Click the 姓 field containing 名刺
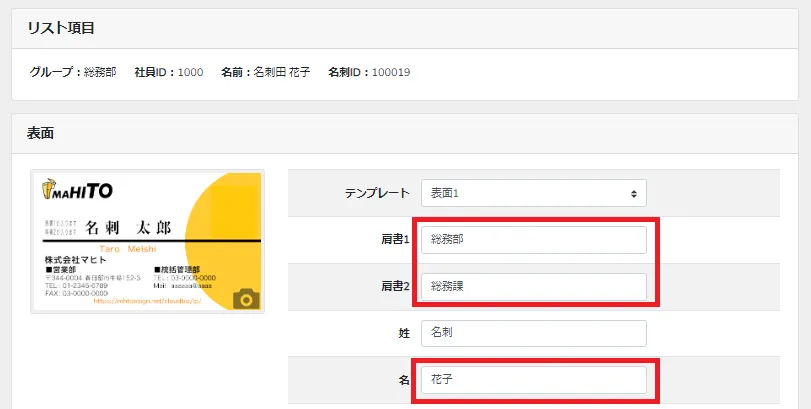 point(534,333)
